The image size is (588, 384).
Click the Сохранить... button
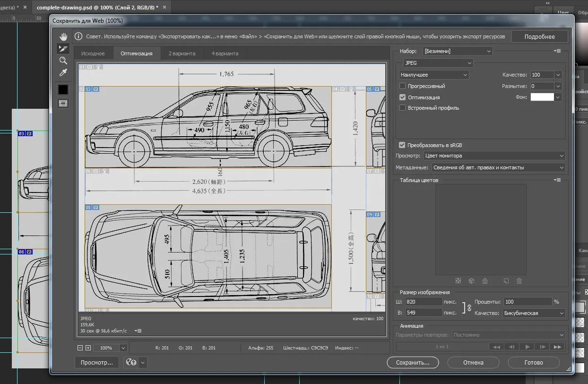413,363
